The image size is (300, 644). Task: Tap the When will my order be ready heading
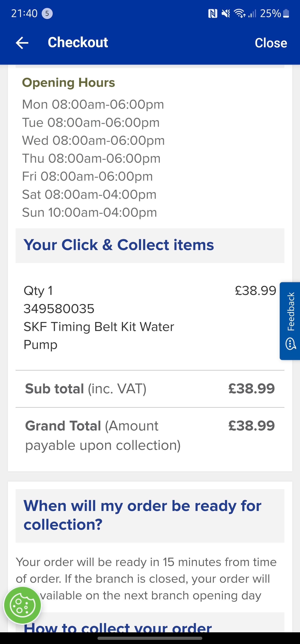click(x=142, y=515)
